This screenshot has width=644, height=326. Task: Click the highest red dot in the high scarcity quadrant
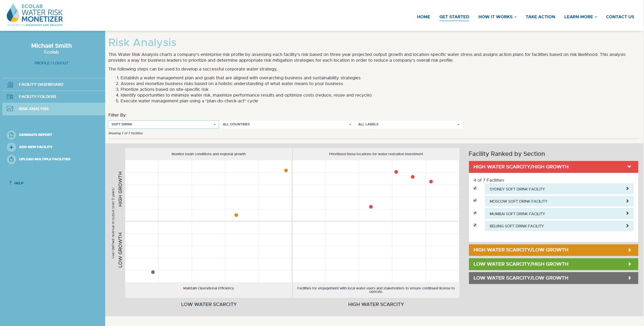coord(396,172)
